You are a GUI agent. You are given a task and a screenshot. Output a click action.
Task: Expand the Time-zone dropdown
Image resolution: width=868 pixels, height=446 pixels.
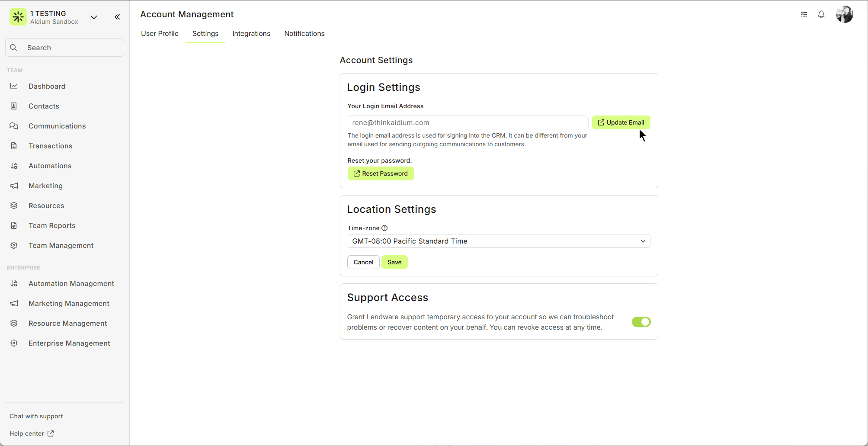point(498,241)
